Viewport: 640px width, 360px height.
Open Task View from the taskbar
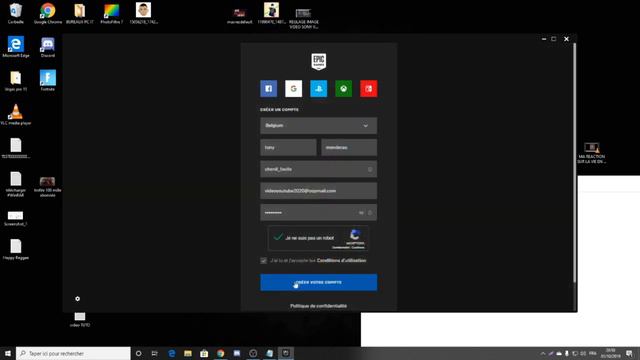[x=155, y=353]
